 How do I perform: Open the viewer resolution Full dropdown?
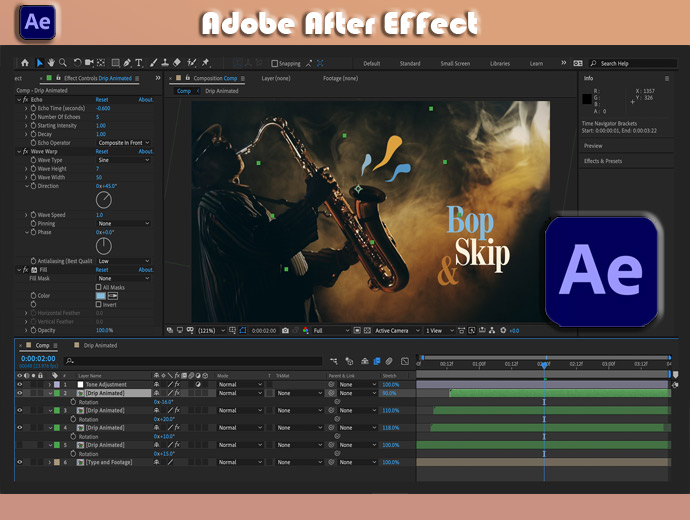click(331, 330)
